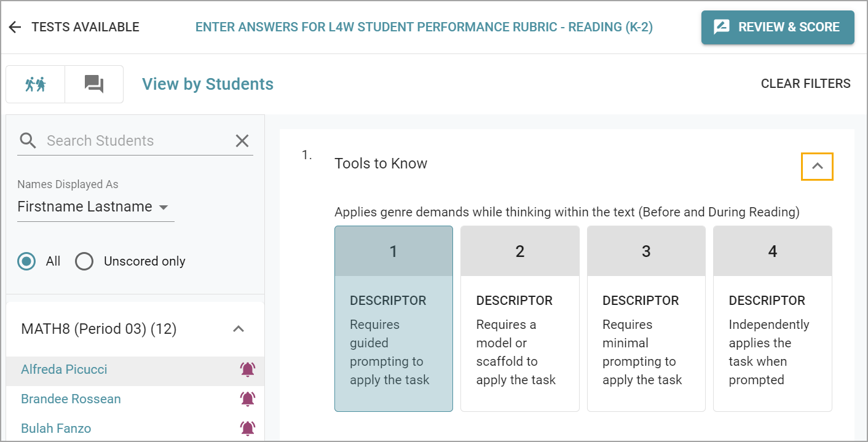Open the Names Displayed As dropdown
Image resolution: width=868 pixels, height=442 pixels.
(x=95, y=207)
